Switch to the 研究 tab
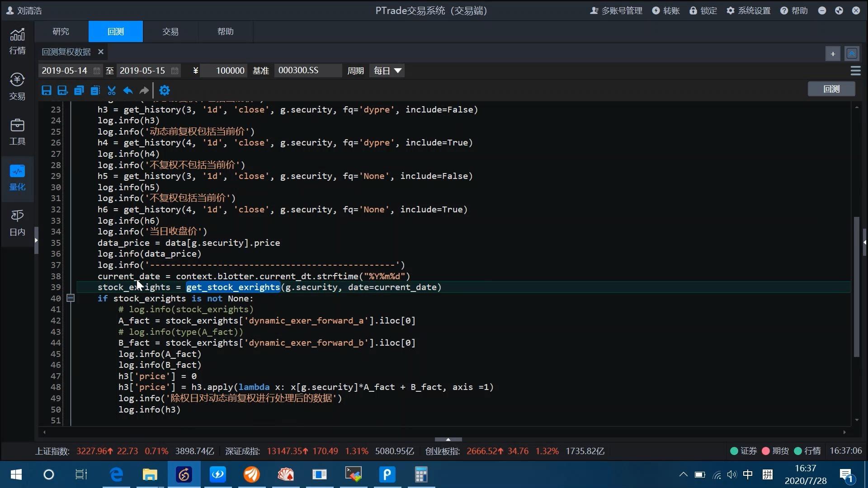The image size is (868, 488). (x=61, y=31)
